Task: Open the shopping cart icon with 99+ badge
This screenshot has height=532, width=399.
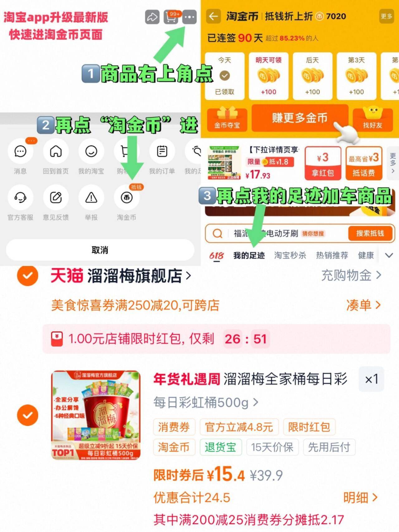Action: click(x=171, y=17)
